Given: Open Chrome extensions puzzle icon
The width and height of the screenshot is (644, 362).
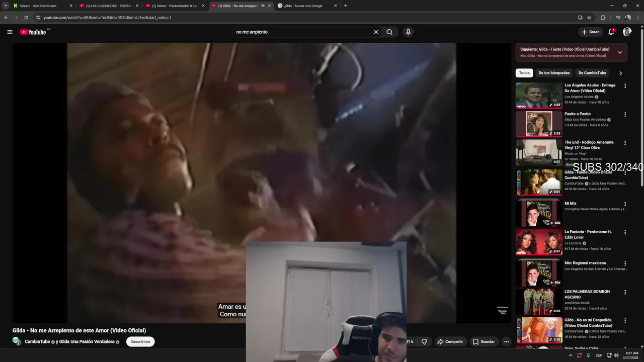Looking at the screenshot, I should (603, 17).
